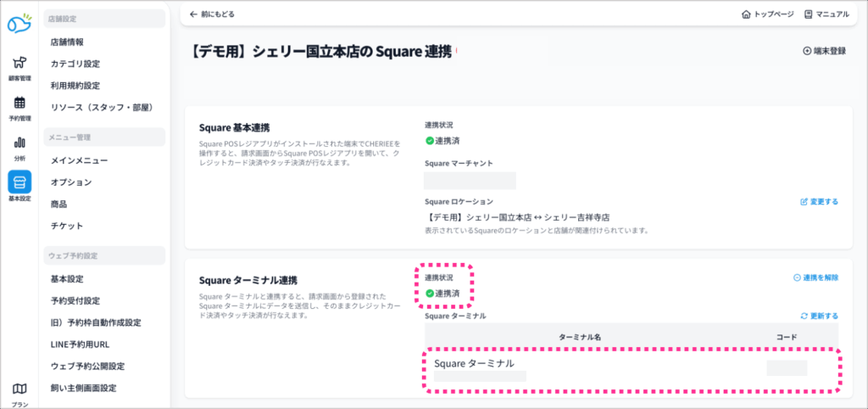The height and width of the screenshot is (409, 868).
Task: Open カテゴリ設定 menu item
Action: [75, 64]
